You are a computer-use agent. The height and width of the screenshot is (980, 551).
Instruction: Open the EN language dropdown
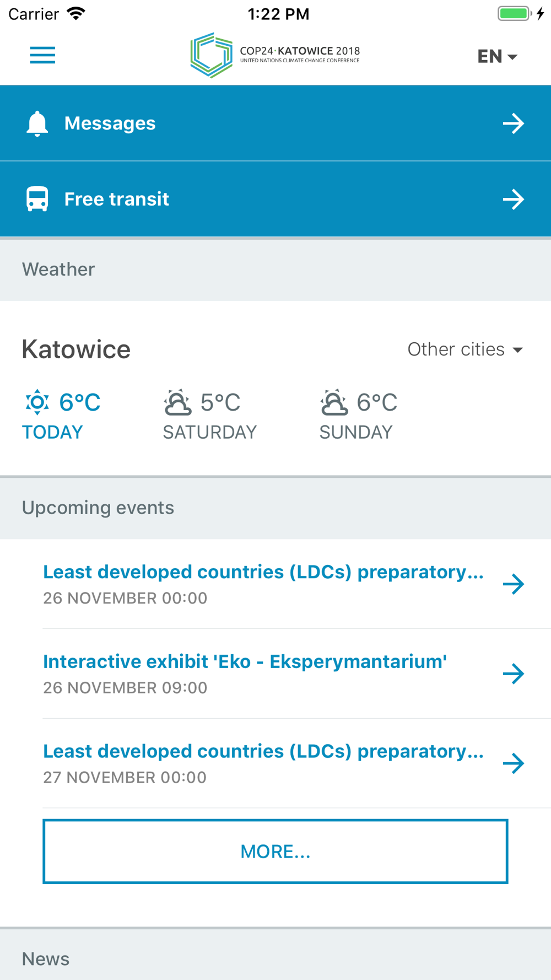coord(497,56)
